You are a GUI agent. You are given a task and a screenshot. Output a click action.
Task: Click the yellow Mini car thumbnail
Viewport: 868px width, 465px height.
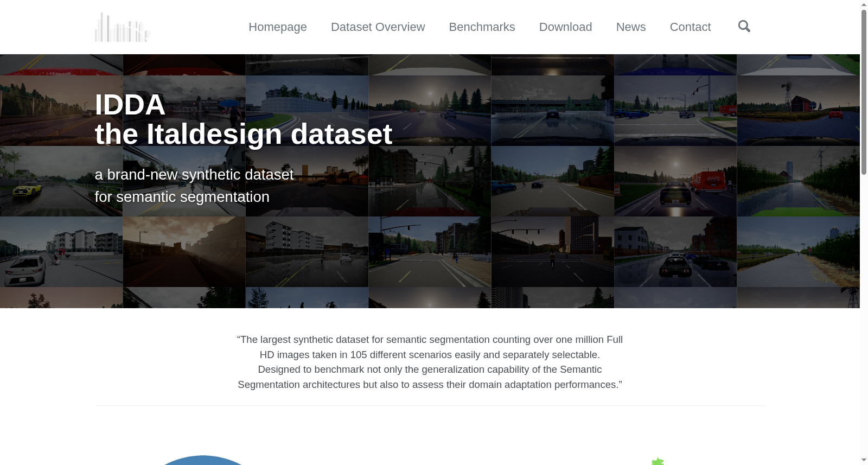coord(61,181)
